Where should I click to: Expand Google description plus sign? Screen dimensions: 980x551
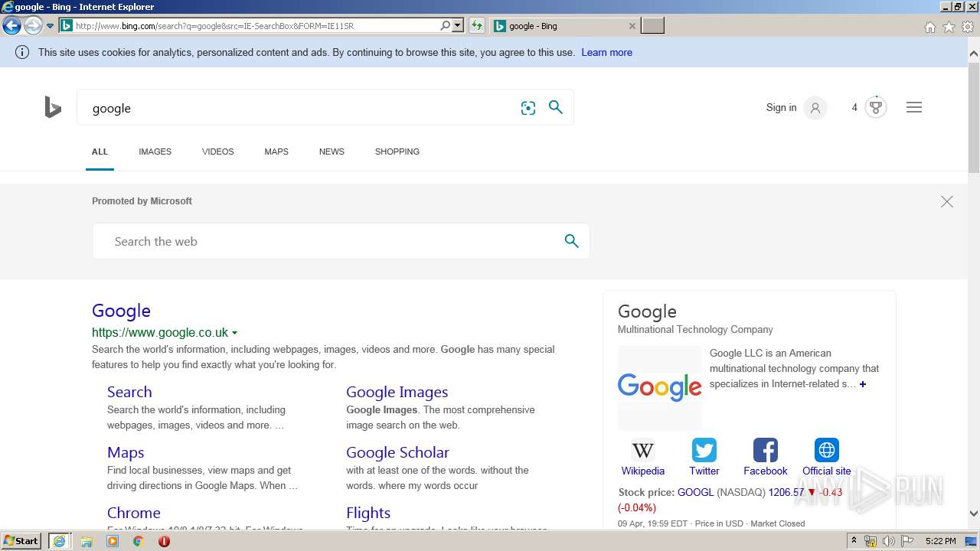pos(863,384)
